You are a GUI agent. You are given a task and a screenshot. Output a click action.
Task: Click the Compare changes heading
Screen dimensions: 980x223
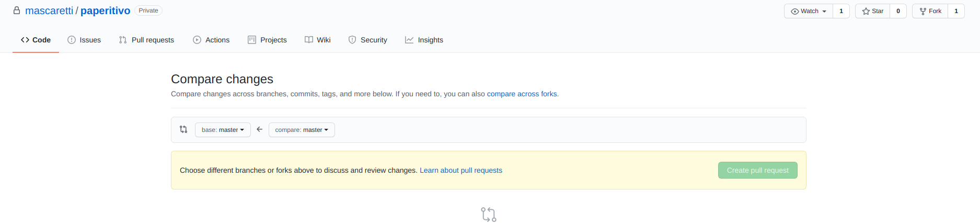pos(222,79)
